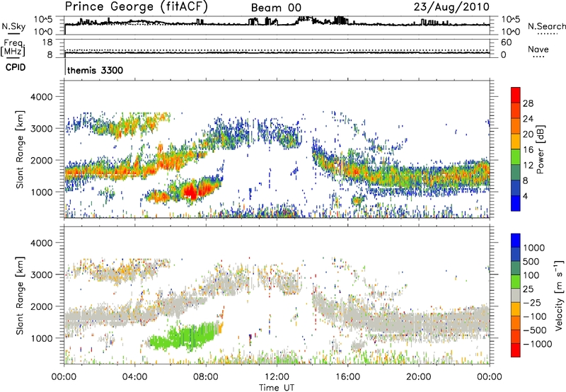Viewport: 566px width, 392px height.
Task: Click the noise trace in the N.Sky panel
Action: click(277, 24)
